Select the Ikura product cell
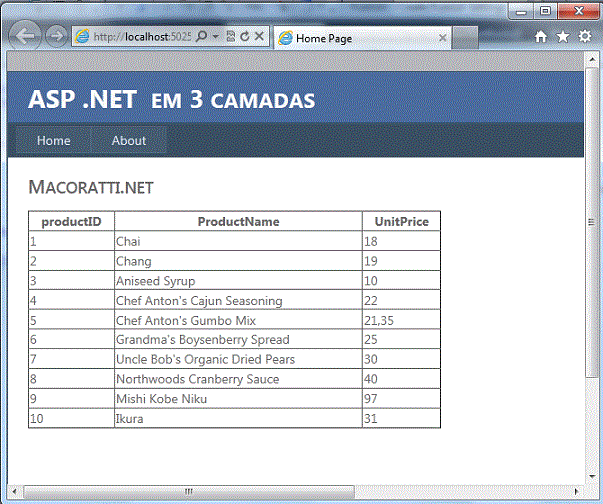 (x=238, y=418)
